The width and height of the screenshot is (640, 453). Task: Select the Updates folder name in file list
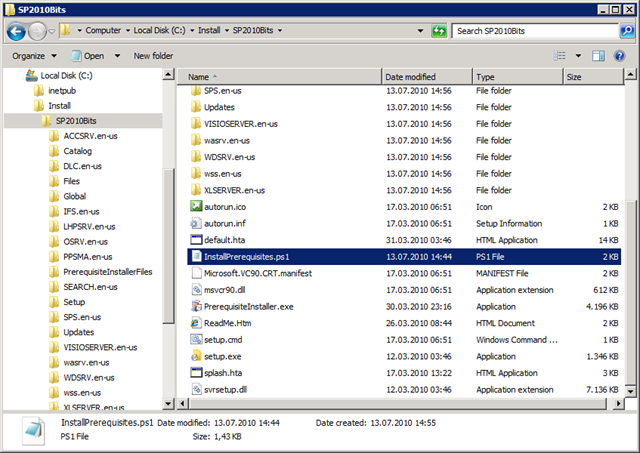coord(219,107)
